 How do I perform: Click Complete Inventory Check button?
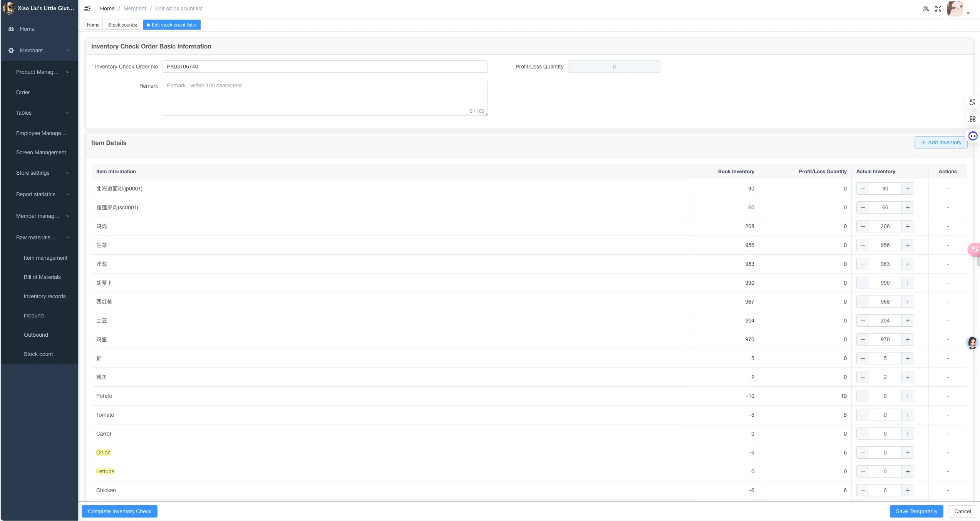point(119,511)
